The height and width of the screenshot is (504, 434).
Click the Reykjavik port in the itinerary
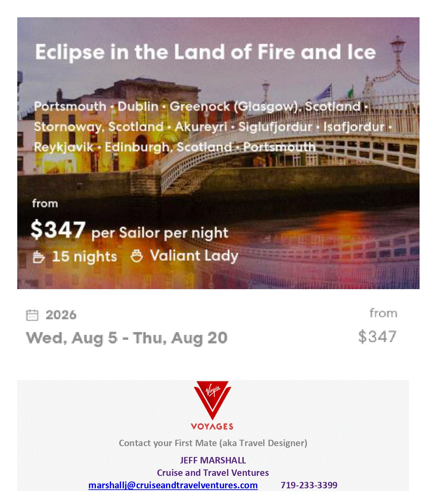[63, 147]
